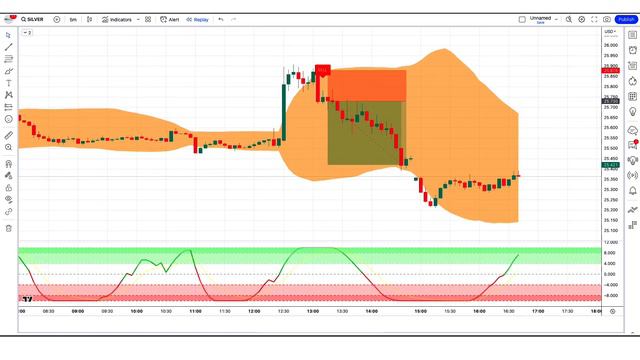
Task: Enter fullscreen mode
Action: pos(594,20)
